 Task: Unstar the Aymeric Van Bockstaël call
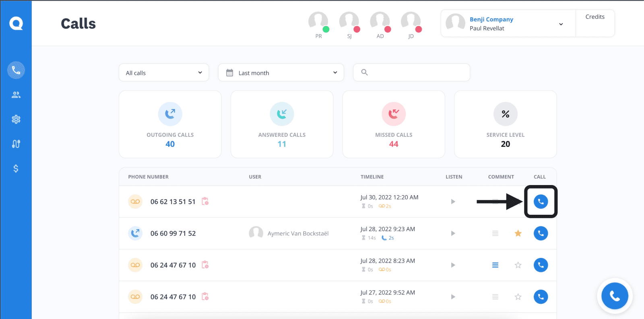pyautogui.click(x=518, y=233)
